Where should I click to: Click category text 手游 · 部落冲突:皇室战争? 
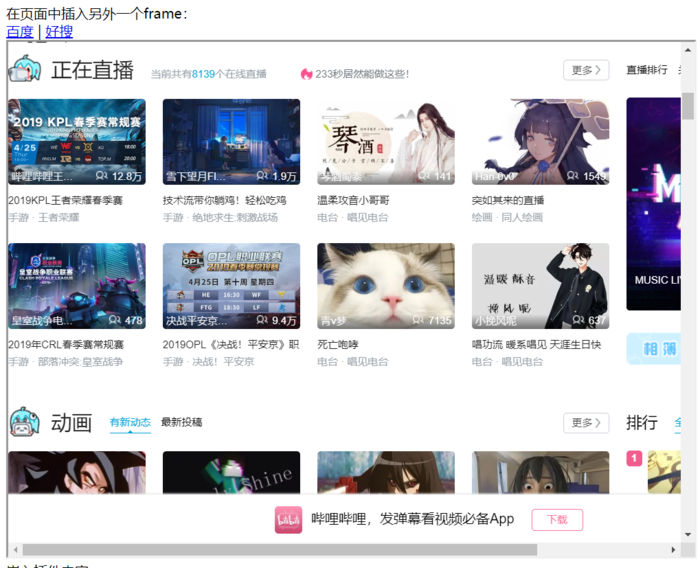[66, 362]
